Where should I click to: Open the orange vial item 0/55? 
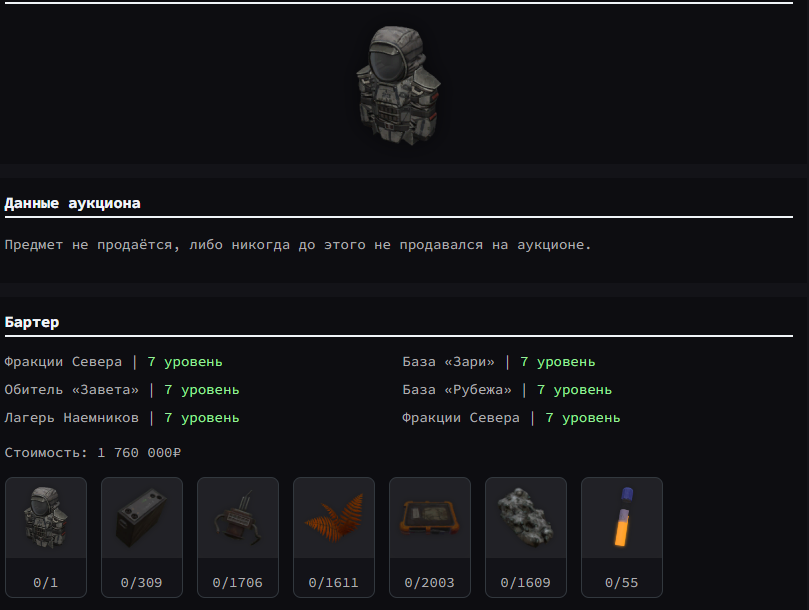[x=622, y=537]
